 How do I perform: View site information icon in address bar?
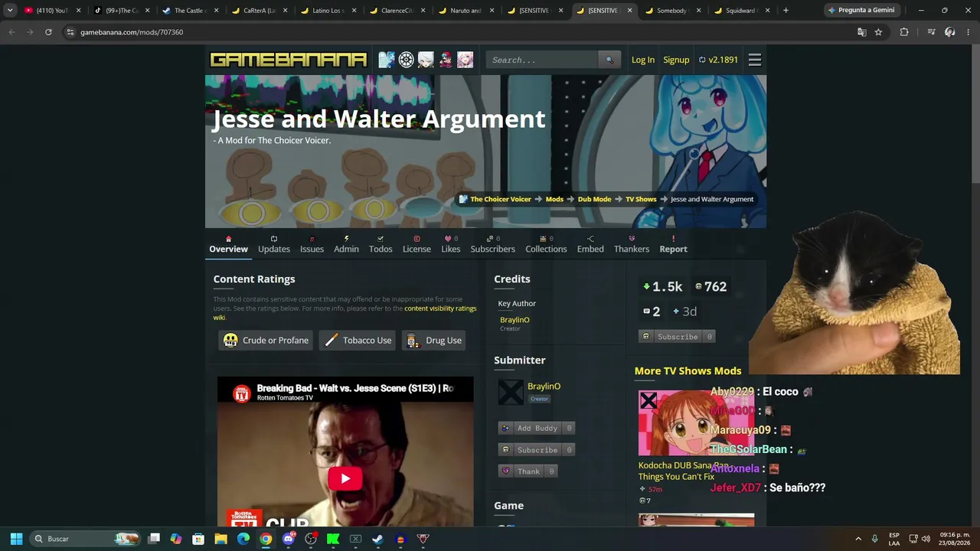click(x=70, y=32)
